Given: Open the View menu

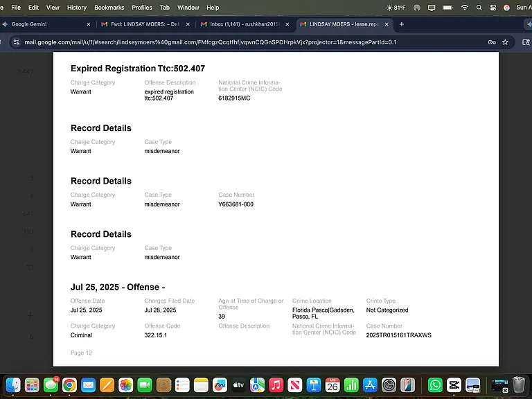Looking at the screenshot, I should point(53,8).
